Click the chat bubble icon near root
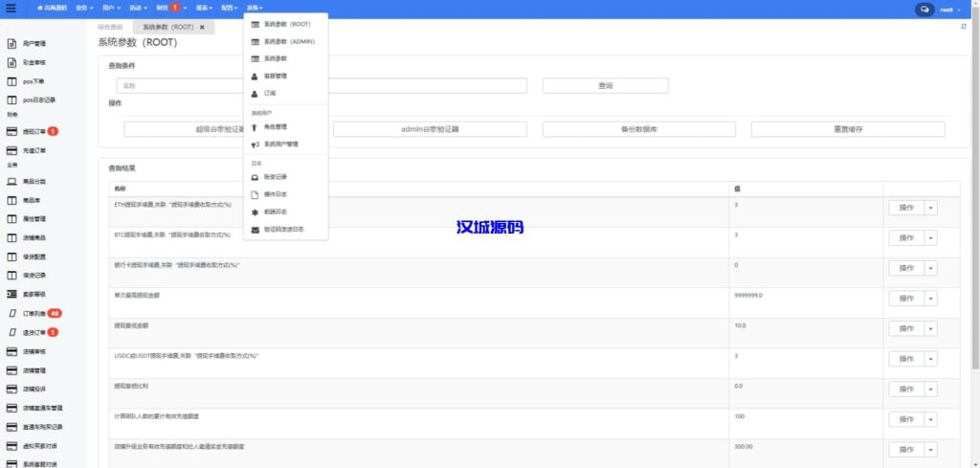This screenshot has height=468, width=980. 924,9
